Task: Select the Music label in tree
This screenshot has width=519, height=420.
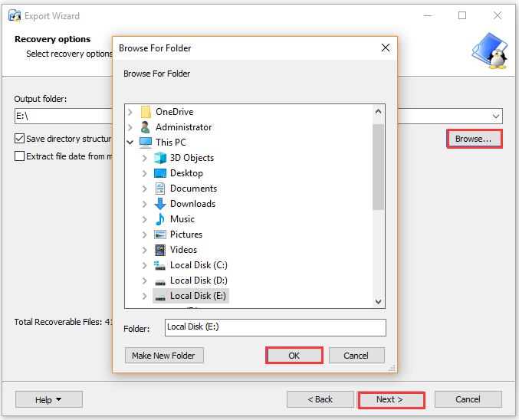Action: 182,219
